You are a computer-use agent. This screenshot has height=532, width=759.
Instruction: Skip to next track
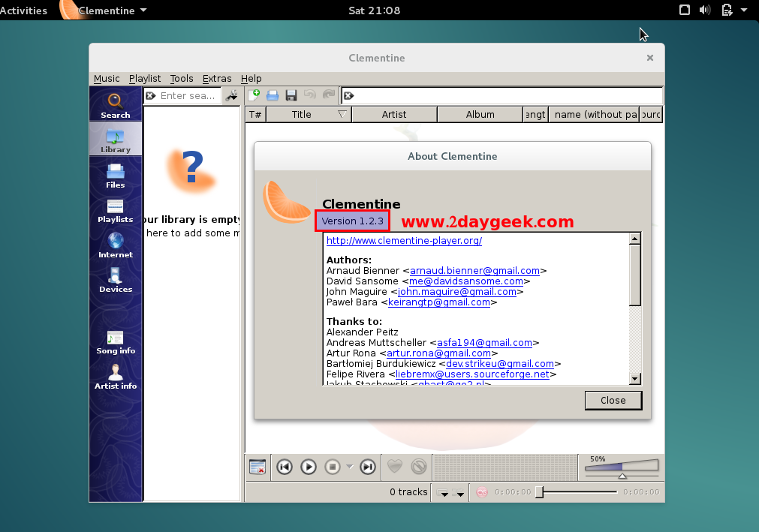pyautogui.click(x=367, y=467)
